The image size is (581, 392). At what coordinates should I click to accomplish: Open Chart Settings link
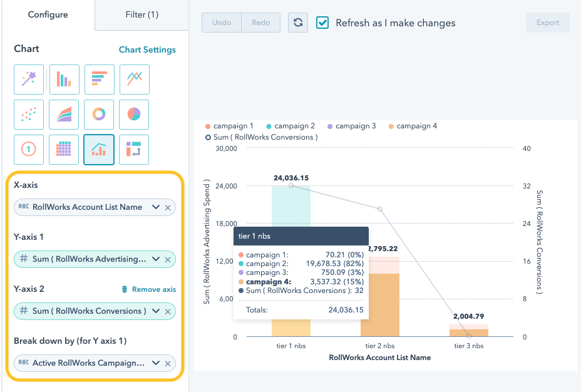tap(148, 49)
